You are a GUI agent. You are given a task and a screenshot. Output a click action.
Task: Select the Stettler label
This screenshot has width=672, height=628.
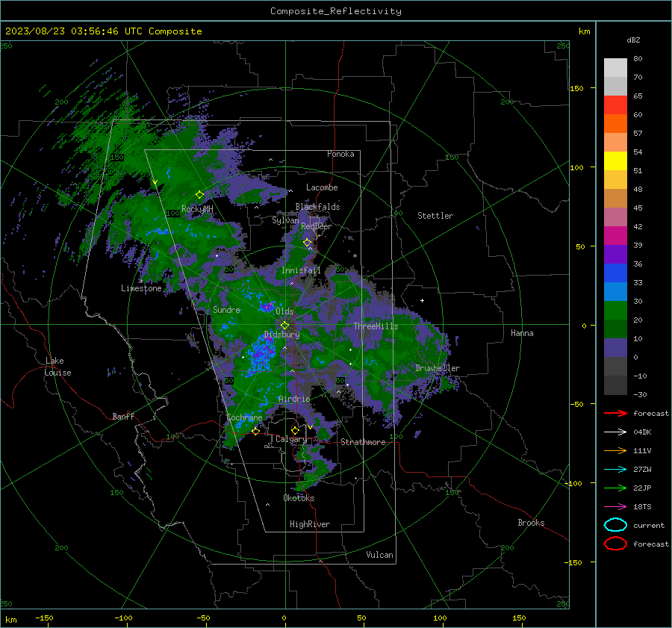435,216
